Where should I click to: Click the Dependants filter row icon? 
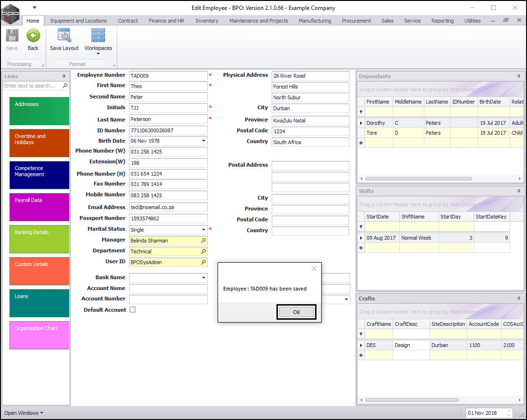tap(361, 112)
